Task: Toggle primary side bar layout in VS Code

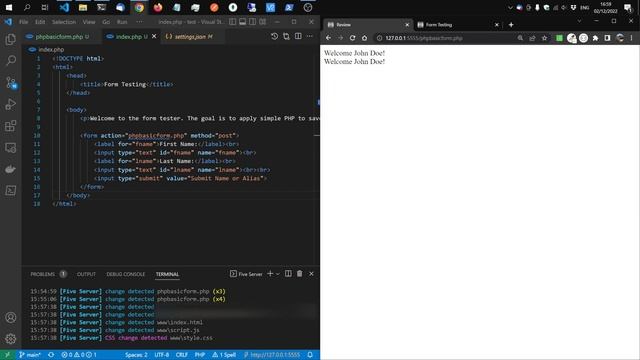Action: pos(232,22)
